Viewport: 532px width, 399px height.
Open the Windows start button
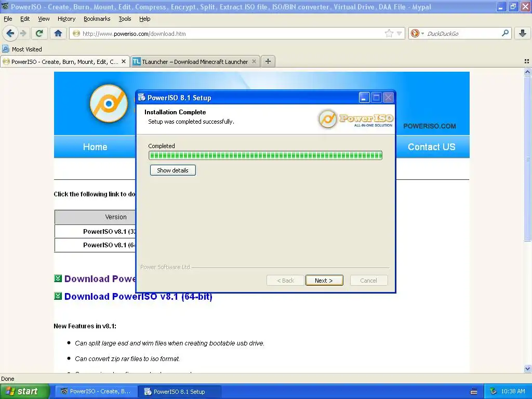[24, 391]
